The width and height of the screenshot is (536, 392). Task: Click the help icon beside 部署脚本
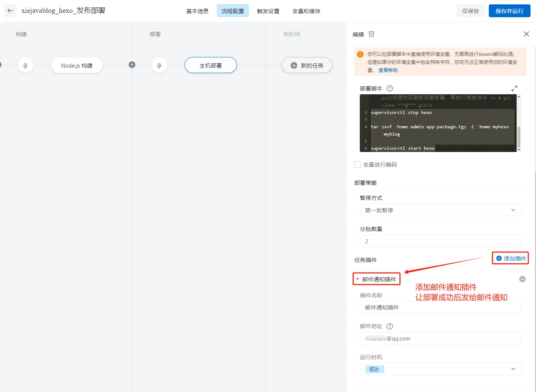point(390,88)
